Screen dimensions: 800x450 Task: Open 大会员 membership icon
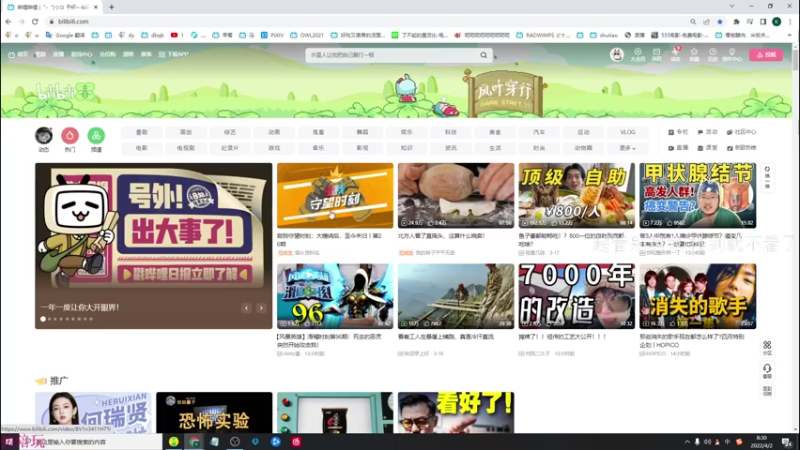click(638, 55)
